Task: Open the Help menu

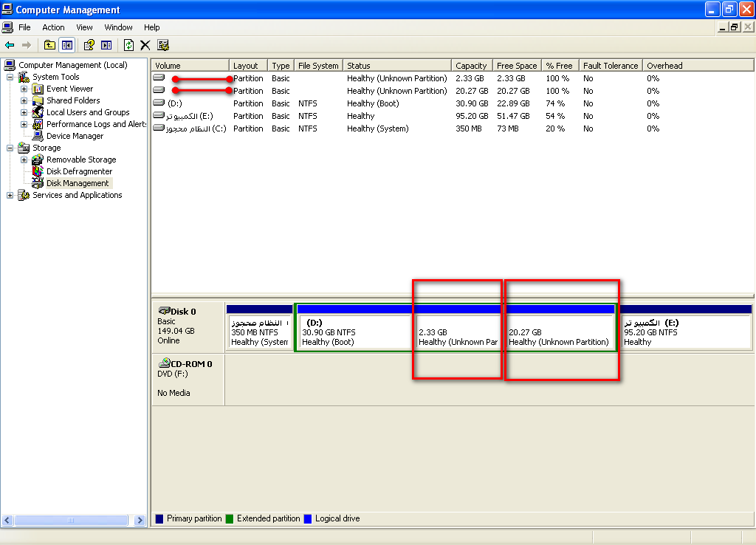Action: tap(151, 27)
